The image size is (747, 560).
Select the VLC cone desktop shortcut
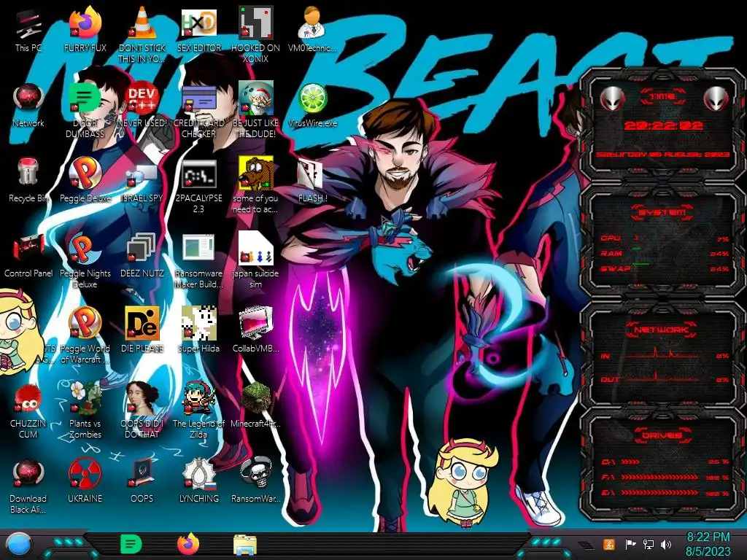142,34
